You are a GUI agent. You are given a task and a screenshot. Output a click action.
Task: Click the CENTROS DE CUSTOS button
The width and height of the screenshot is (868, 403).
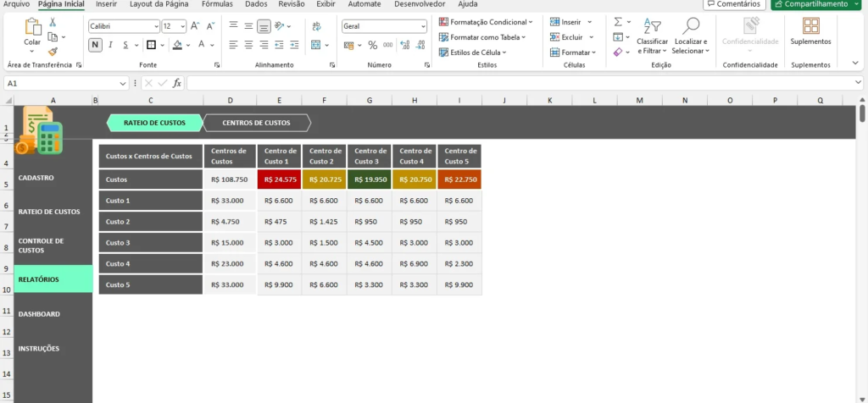coord(256,123)
